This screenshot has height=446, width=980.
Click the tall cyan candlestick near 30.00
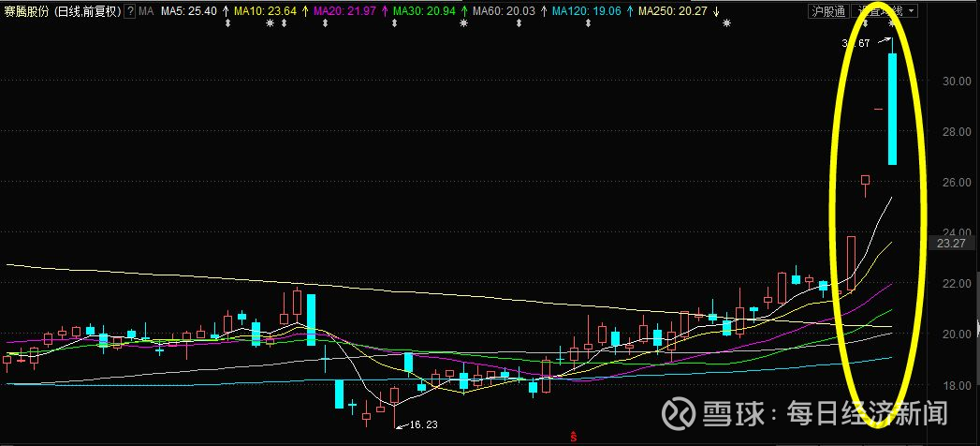pos(893,109)
